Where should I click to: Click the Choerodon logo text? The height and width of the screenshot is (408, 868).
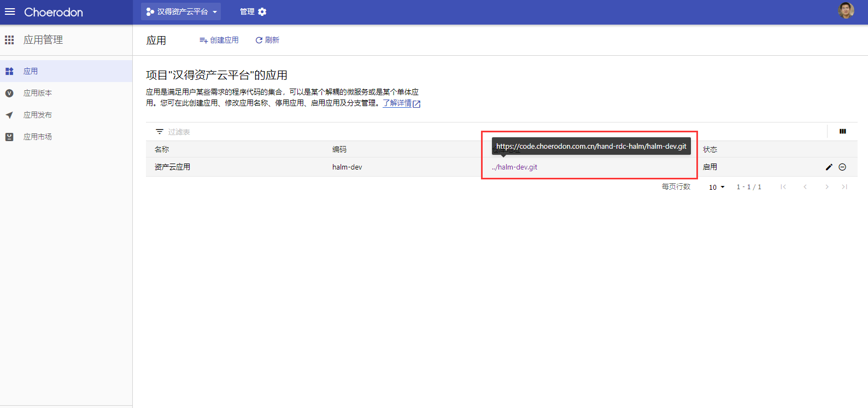[54, 12]
